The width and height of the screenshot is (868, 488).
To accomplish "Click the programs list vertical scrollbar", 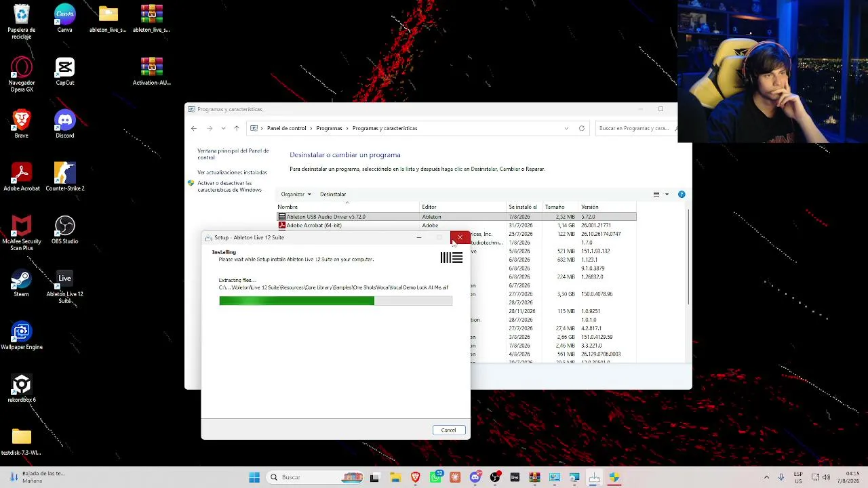I will tap(689, 258).
